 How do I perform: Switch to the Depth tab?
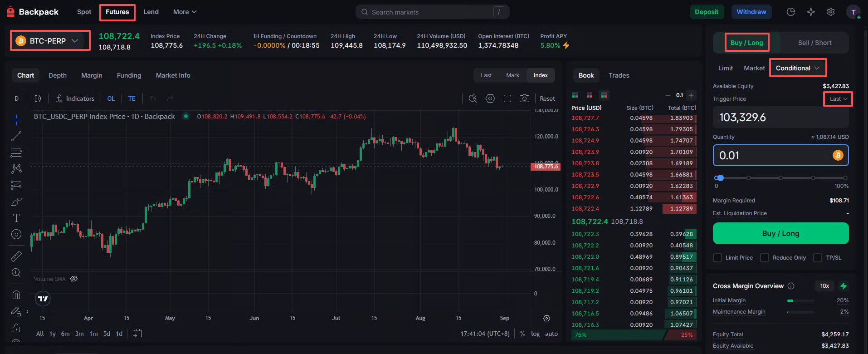point(58,75)
